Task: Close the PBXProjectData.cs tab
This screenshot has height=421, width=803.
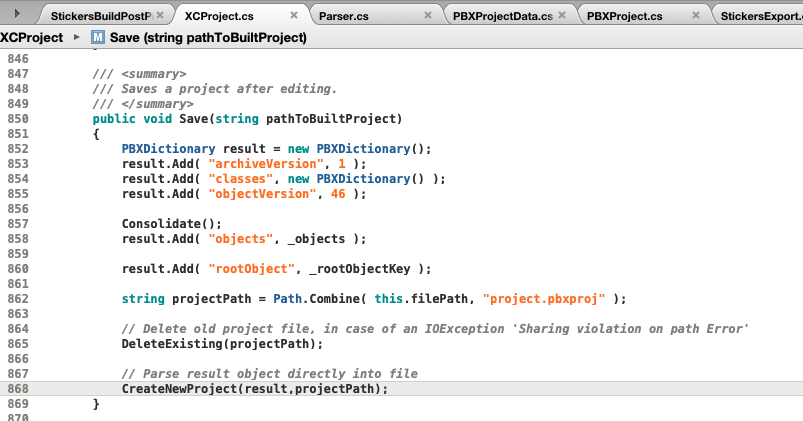Action: point(562,15)
